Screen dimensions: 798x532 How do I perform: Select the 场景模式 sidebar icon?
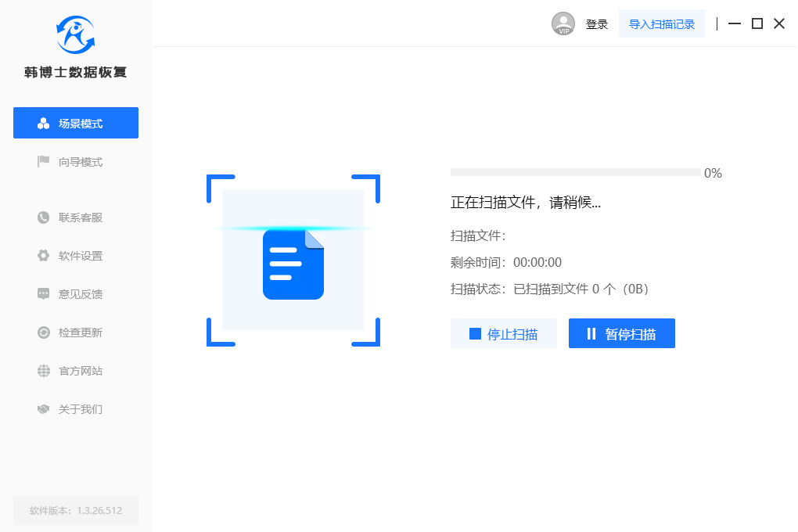(43, 123)
